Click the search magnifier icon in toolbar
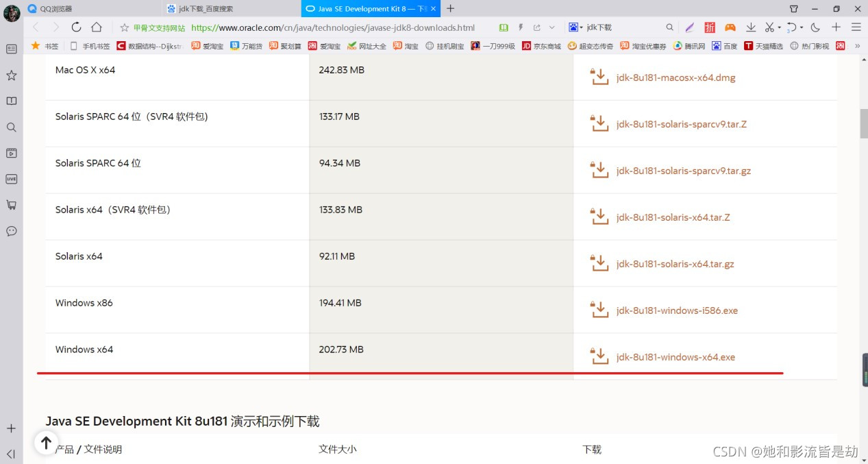Viewport: 868px width, 464px height. 670,27
